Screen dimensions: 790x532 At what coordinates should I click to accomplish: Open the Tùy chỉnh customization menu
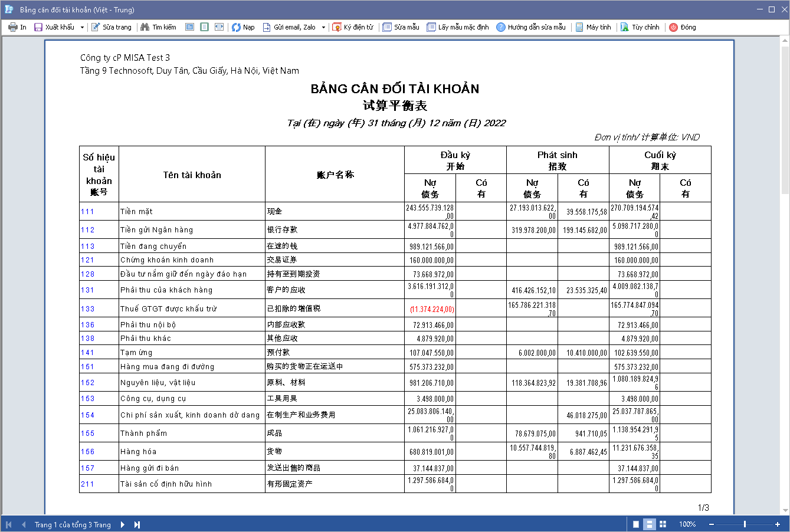click(640, 27)
